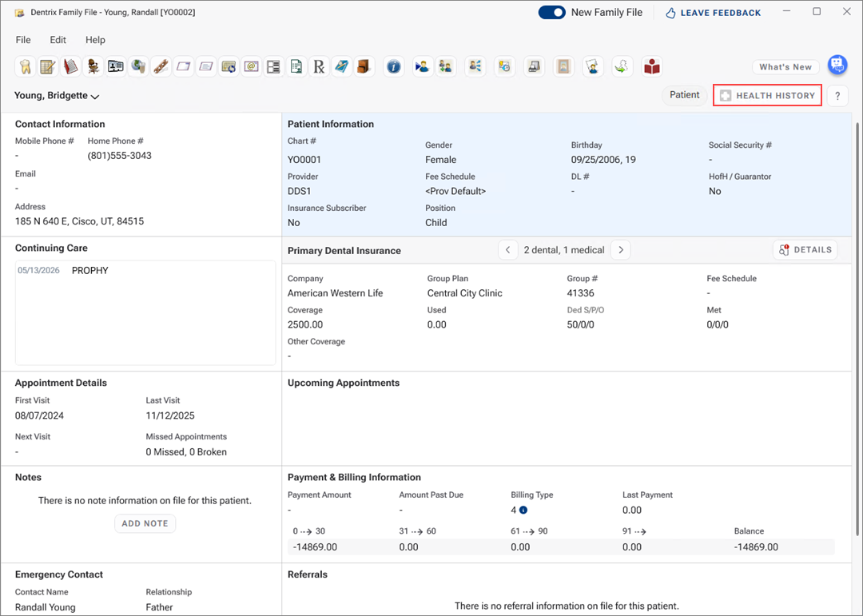The width and height of the screenshot is (863, 616).
Task: Click the Billing Type info icon
Action: click(523, 510)
